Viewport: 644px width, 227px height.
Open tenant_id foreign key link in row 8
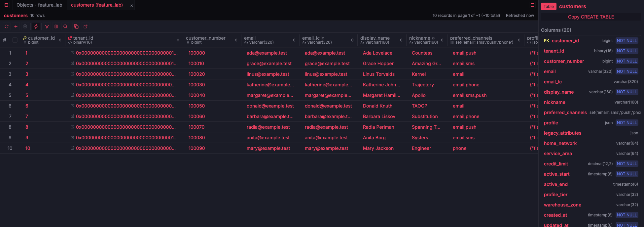[72, 127]
